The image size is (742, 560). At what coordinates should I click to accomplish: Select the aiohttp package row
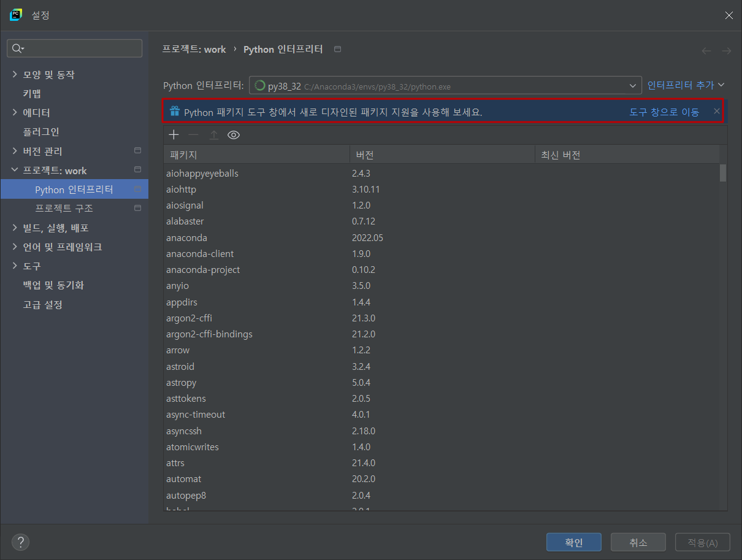tap(442, 190)
